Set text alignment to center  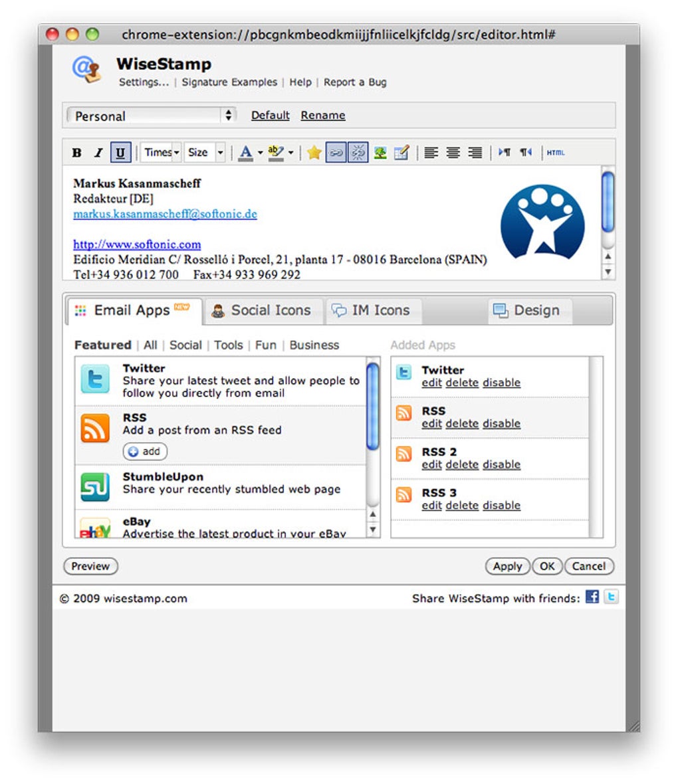coord(453,152)
